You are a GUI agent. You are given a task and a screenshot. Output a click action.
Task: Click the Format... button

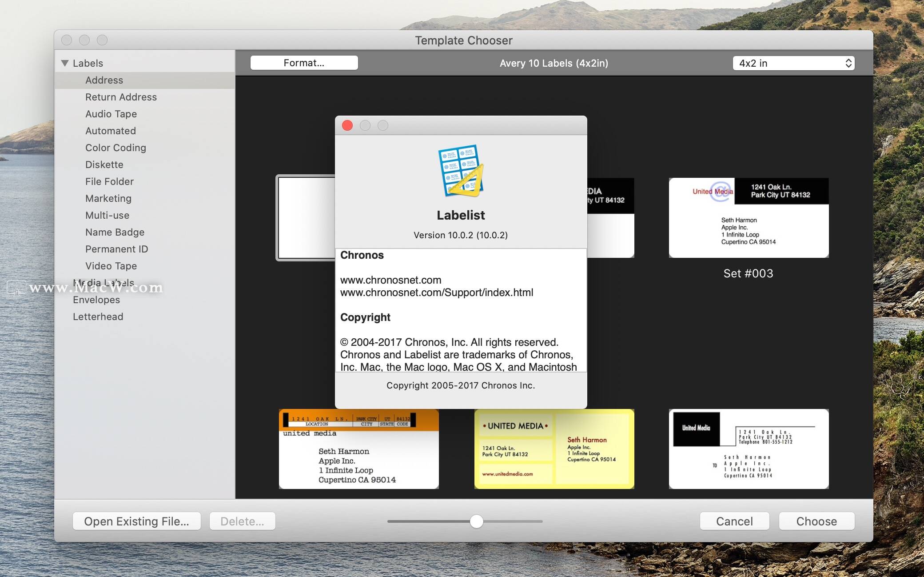(x=304, y=63)
